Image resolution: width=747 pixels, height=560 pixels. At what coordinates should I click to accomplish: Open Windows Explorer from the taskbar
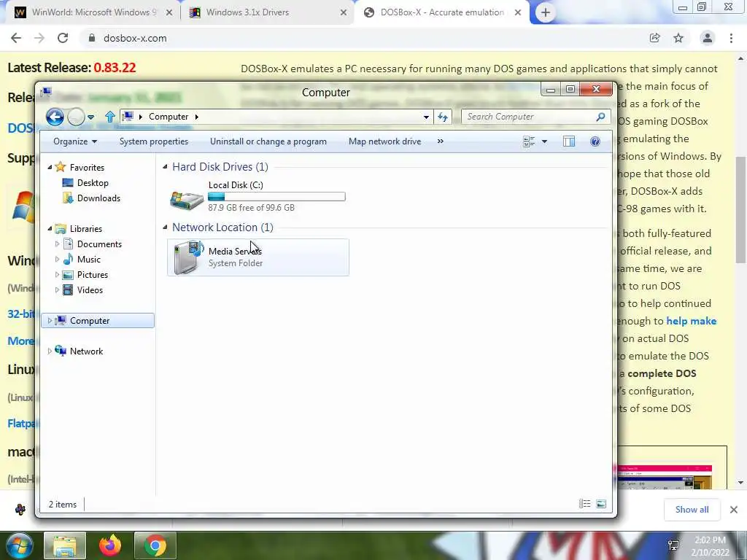tap(65, 545)
